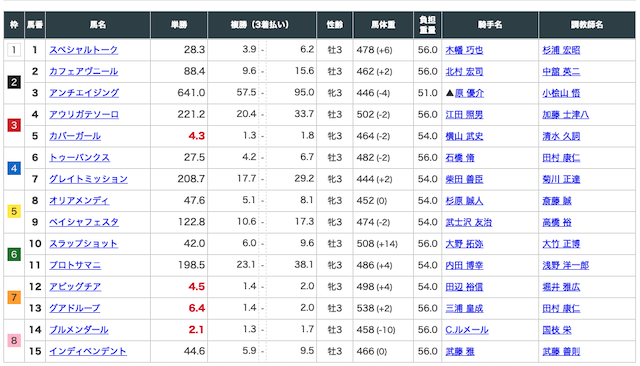
Task: Click the 馬体重 column header
Action: click(x=383, y=25)
